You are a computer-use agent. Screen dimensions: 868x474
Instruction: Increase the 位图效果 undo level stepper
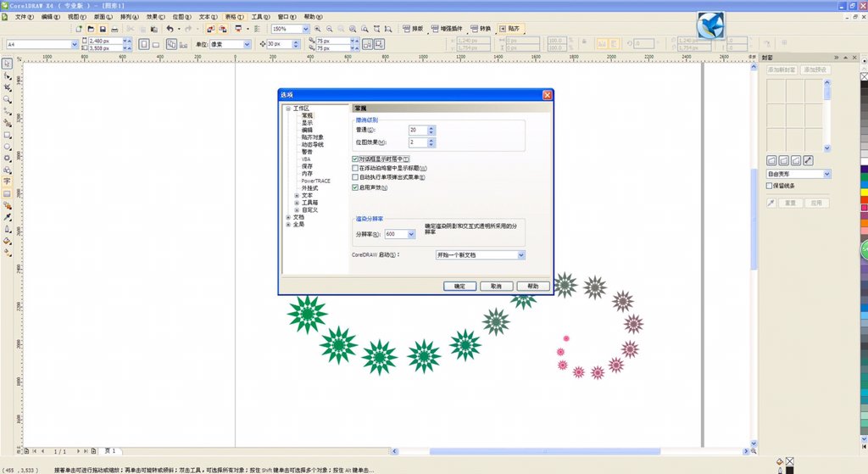point(431,140)
